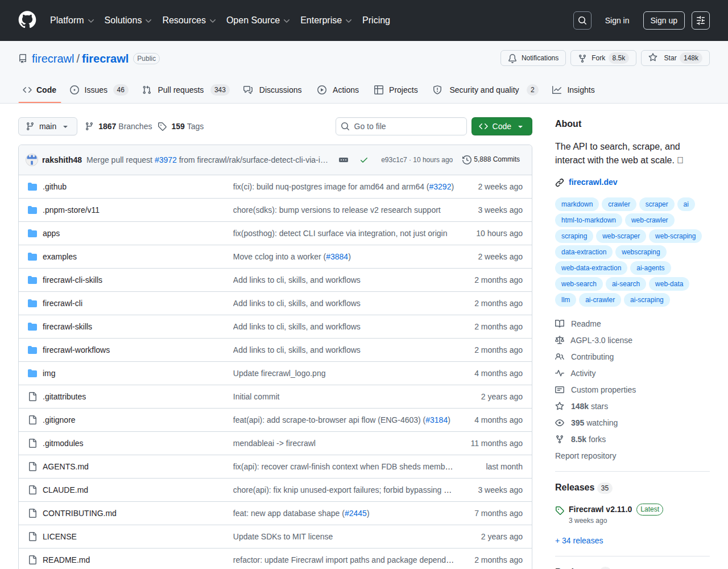Switch to the Issues tab
728x569 pixels.
99,90
